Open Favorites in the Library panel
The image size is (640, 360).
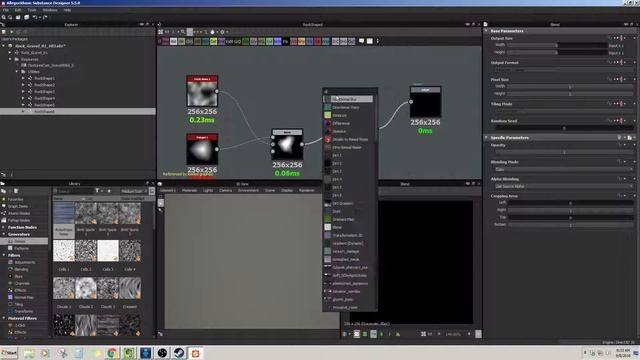click(x=16, y=199)
